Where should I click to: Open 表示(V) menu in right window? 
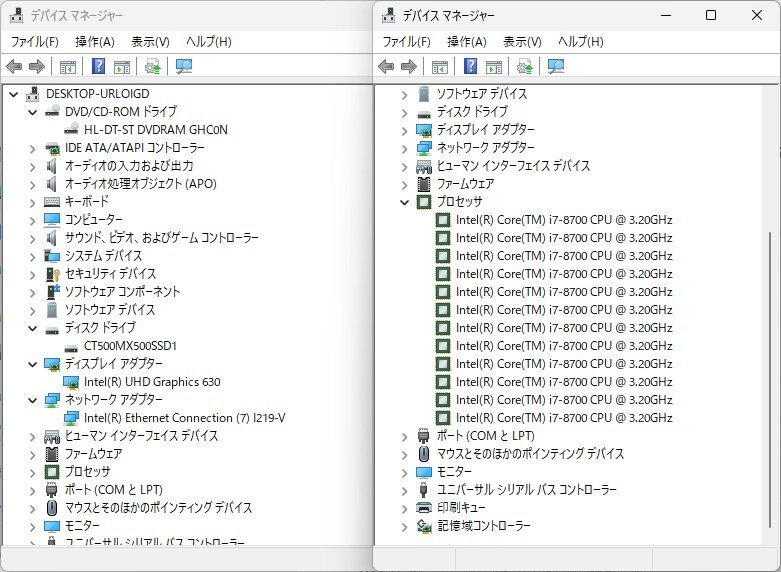(x=522, y=42)
